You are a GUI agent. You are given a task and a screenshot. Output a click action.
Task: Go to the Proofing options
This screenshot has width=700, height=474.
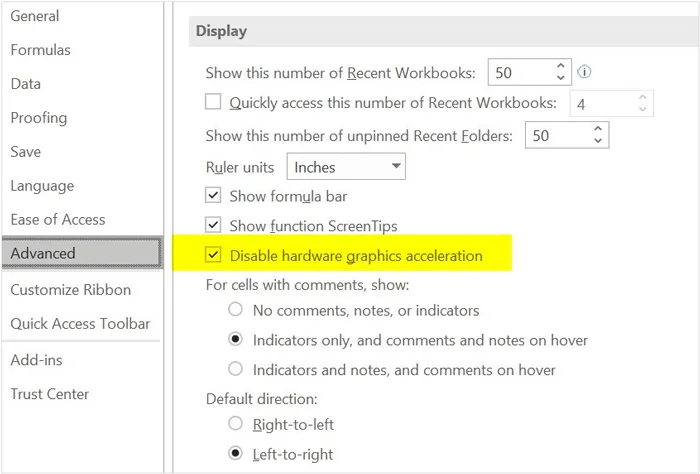[x=39, y=118]
